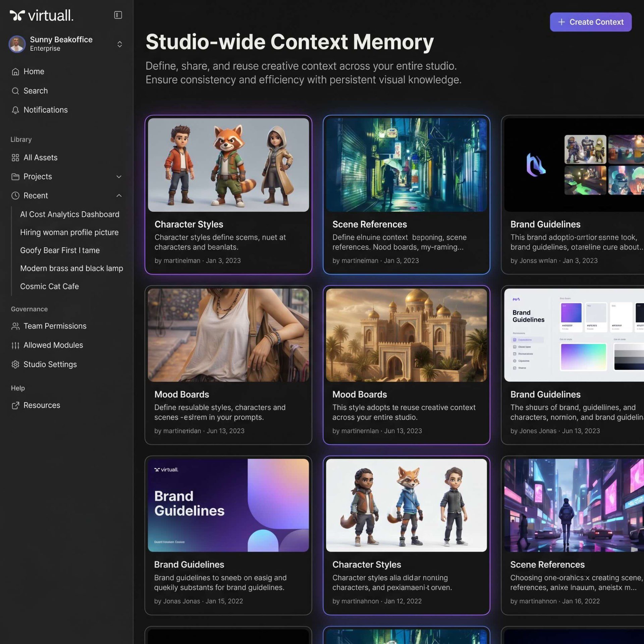Click the purple-to-green gradient swatch

pos(583,357)
